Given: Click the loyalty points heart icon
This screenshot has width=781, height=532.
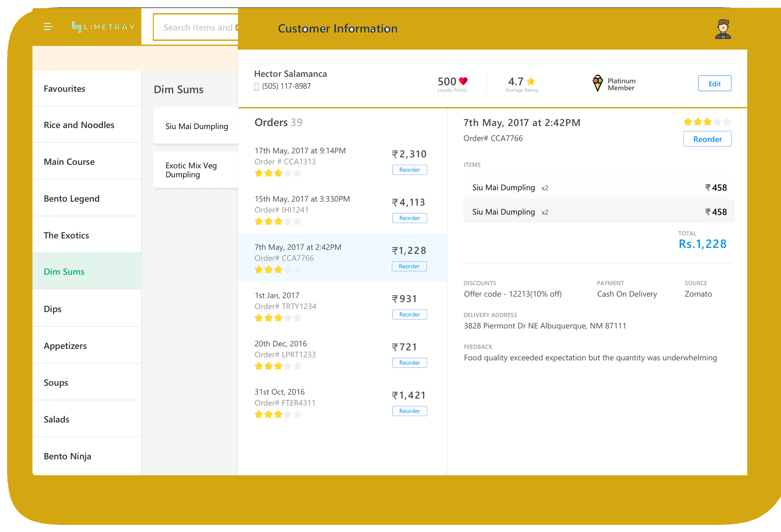Looking at the screenshot, I should pos(463,81).
